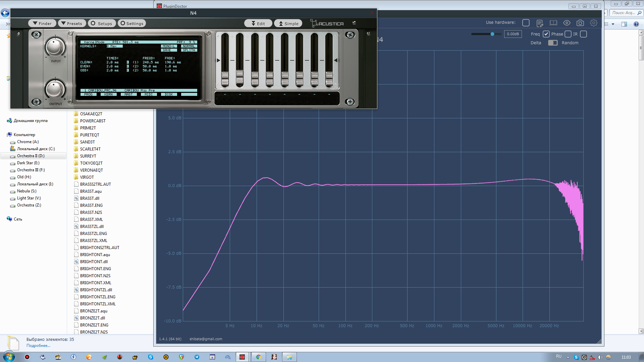Click the Settings button
This screenshot has height=362, width=644.
(x=131, y=23)
